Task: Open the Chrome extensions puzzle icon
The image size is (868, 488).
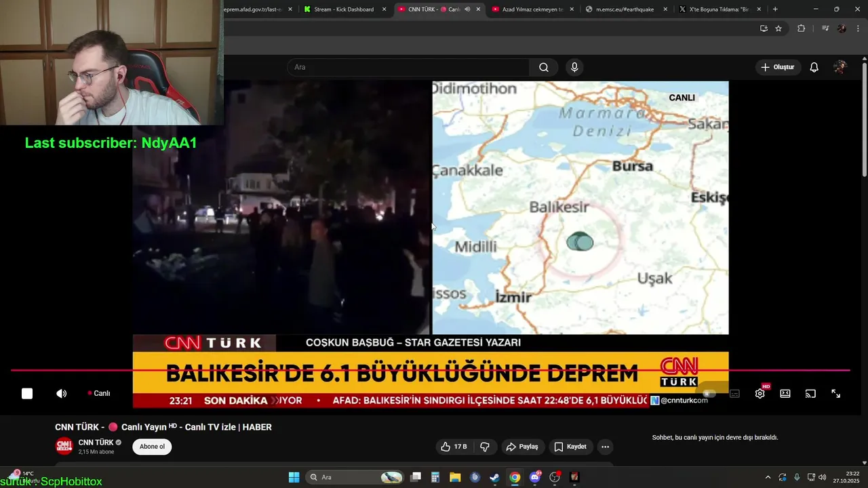Action: coord(802,28)
